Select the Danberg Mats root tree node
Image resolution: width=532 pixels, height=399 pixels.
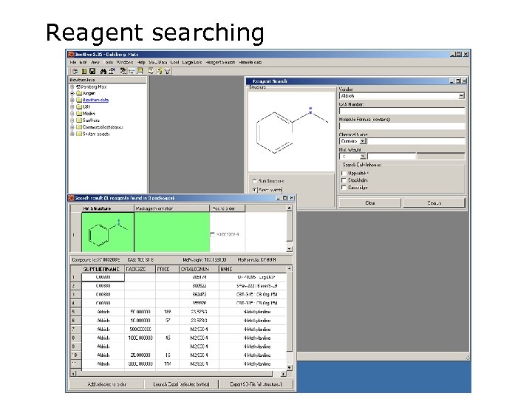[x=93, y=86]
